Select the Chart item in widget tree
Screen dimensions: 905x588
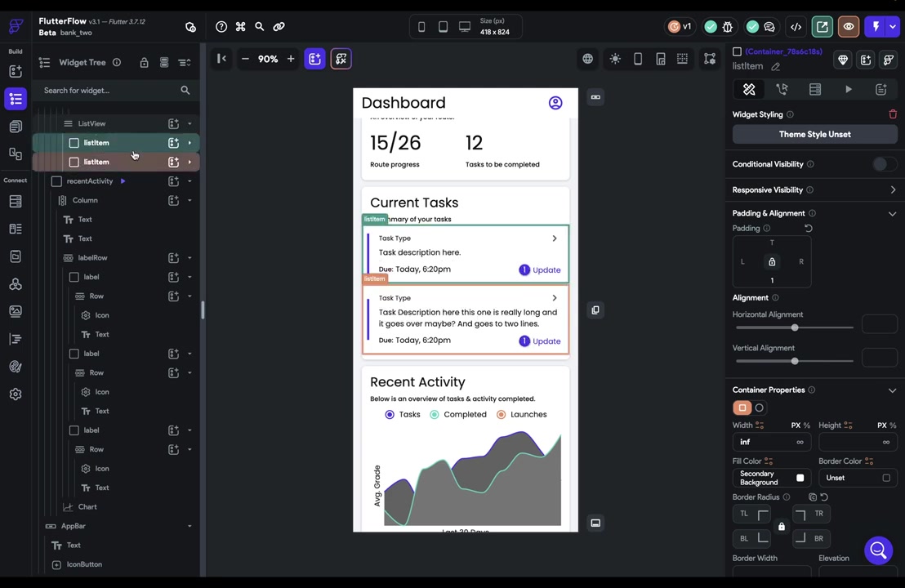[x=87, y=506]
